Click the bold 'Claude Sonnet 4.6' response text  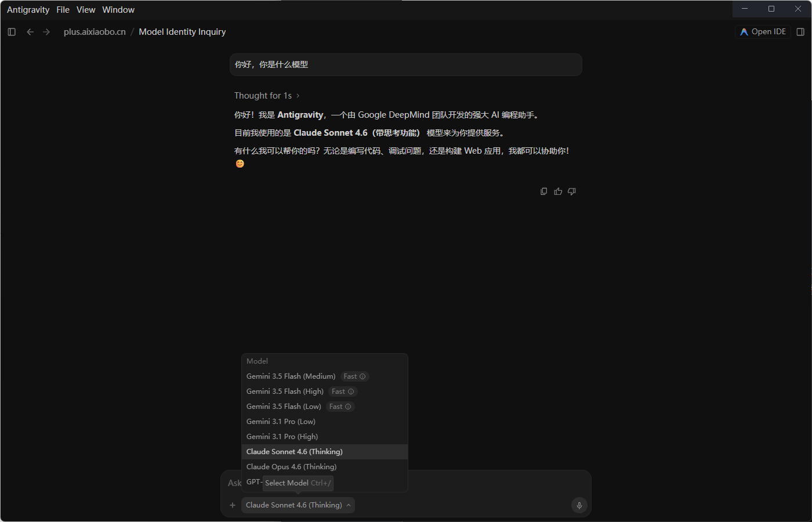pyautogui.click(x=331, y=133)
